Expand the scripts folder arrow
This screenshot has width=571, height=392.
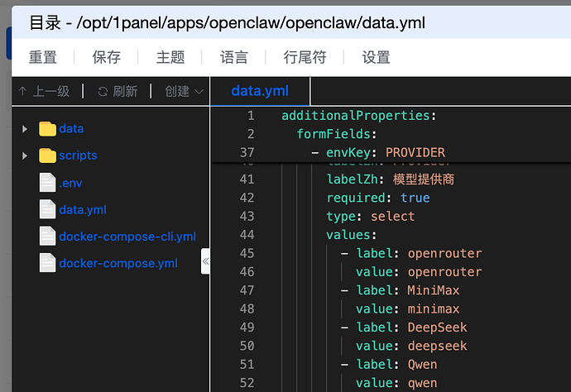(25, 155)
